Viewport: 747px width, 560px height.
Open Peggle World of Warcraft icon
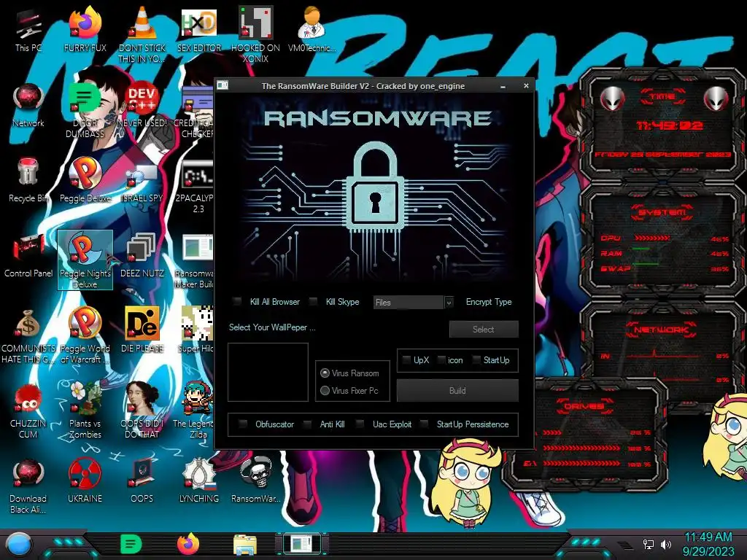pos(85,335)
